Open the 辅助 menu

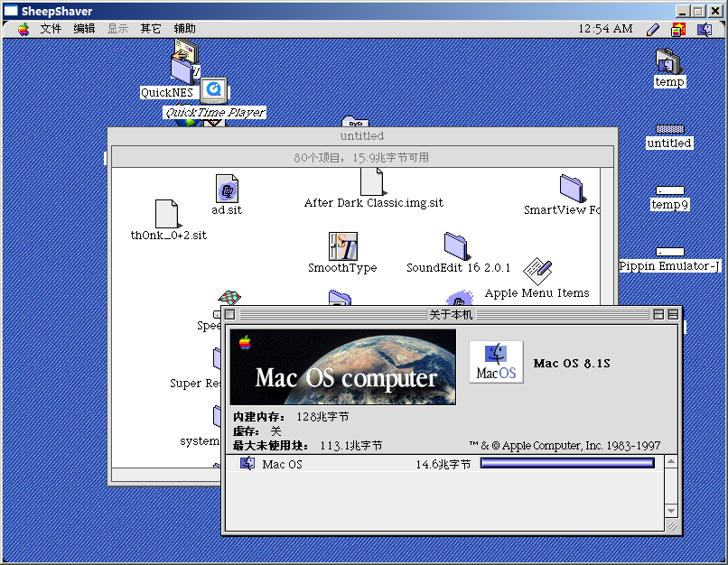(x=184, y=29)
